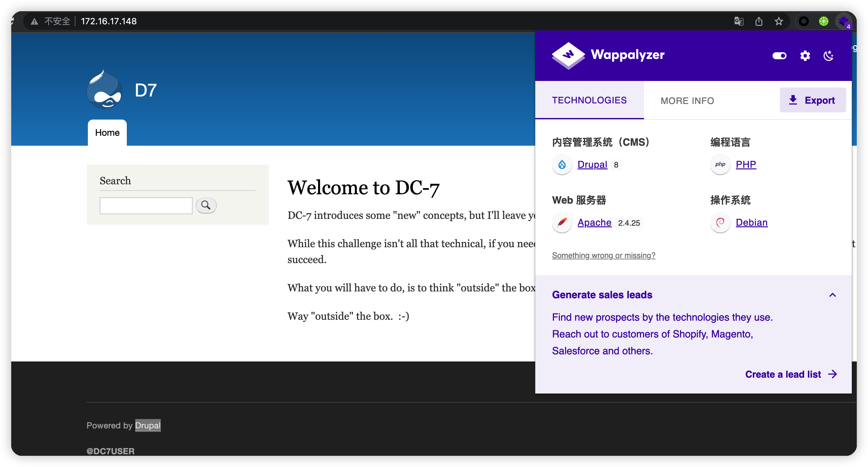
Task: Collapse the Generate sales leads section
Action: click(832, 295)
